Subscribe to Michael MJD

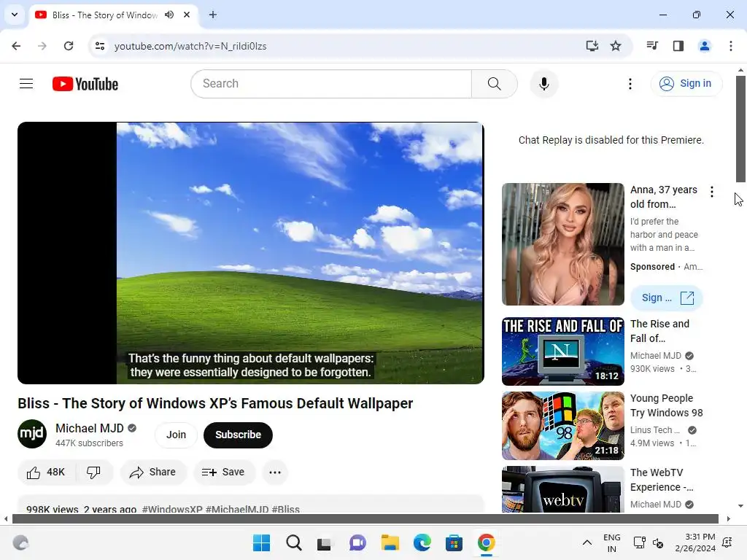238,435
